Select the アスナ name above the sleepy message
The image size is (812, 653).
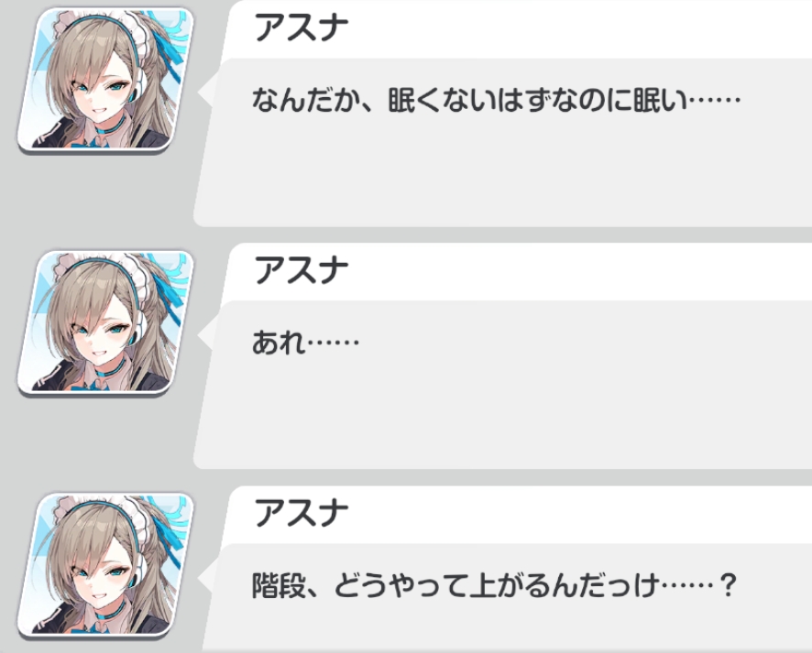(302, 27)
